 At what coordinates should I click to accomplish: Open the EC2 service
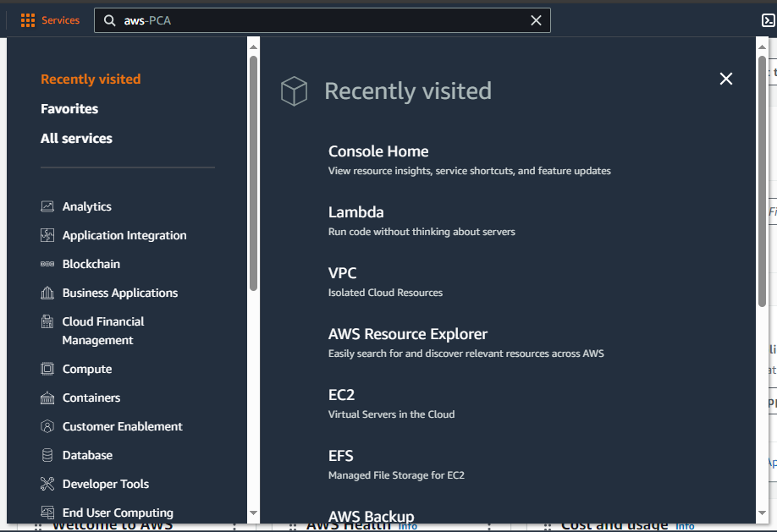(x=341, y=395)
